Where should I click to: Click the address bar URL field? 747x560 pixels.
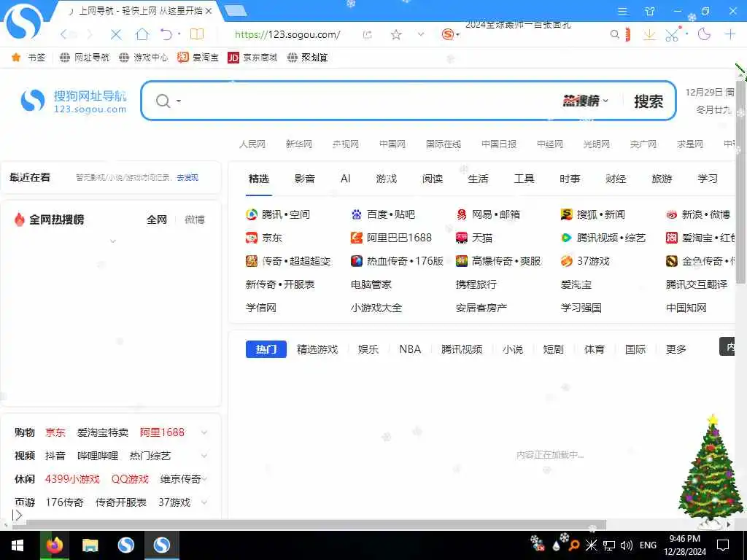click(x=287, y=34)
